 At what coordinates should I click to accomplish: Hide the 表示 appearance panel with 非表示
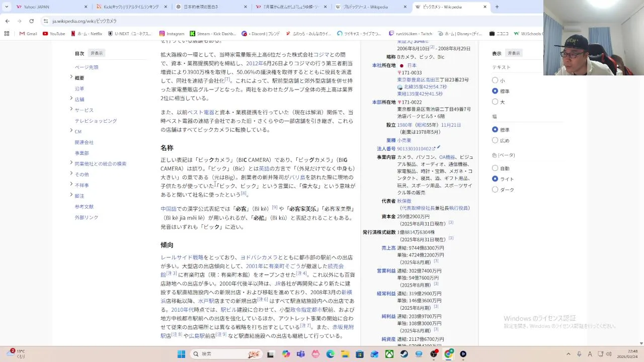(x=514, y=53)
